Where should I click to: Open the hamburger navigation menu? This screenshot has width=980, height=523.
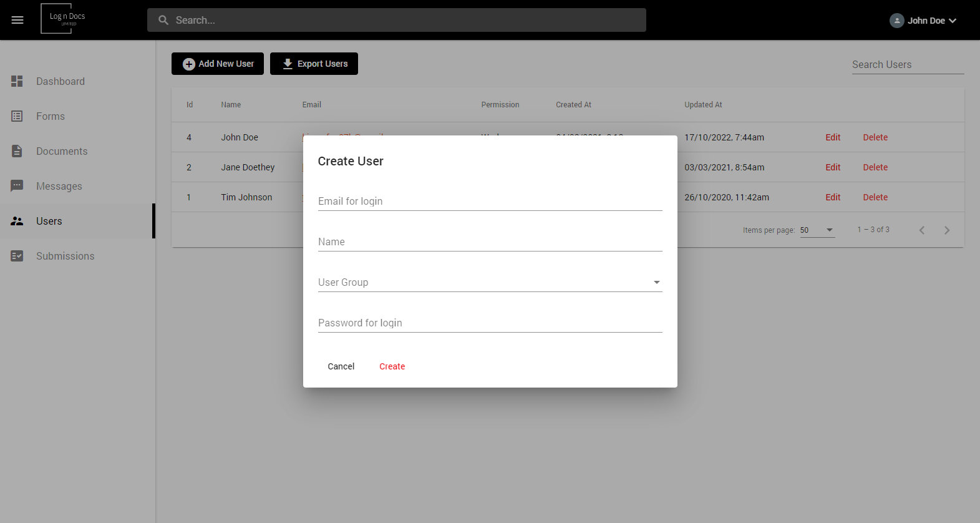coord(17,20)
